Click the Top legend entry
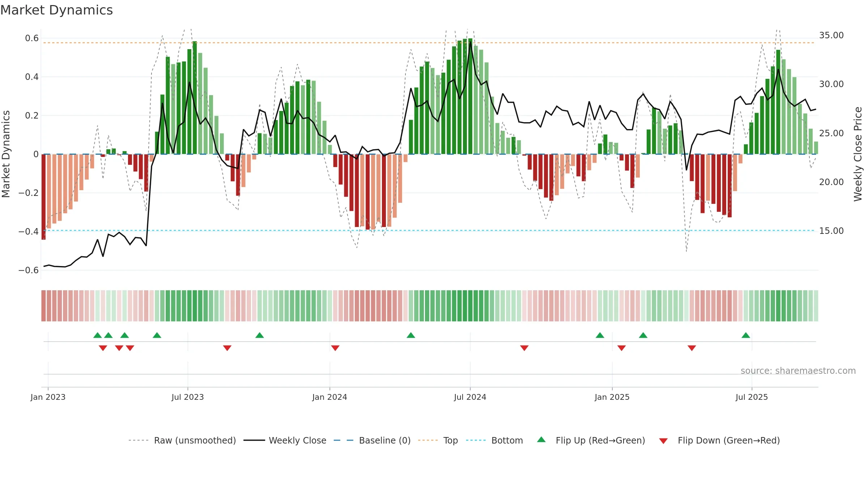This screenshot has height=488, width=868. [438, 440]
